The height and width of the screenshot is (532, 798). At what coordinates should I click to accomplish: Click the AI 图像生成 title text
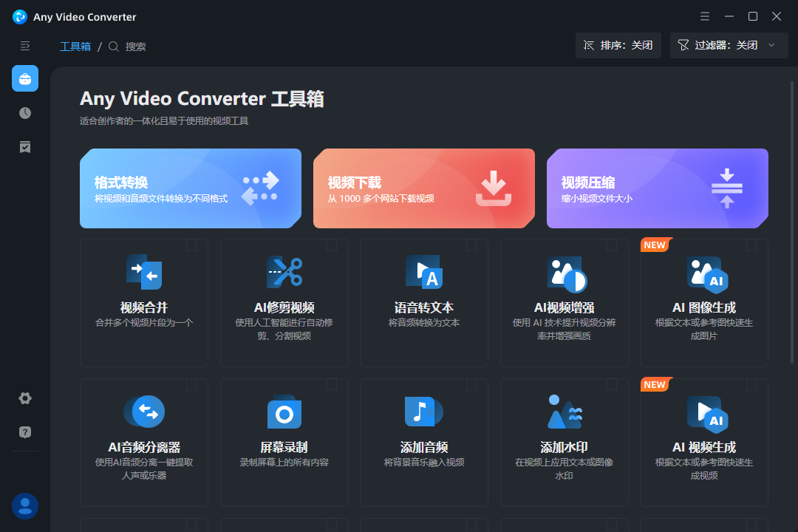704,307
